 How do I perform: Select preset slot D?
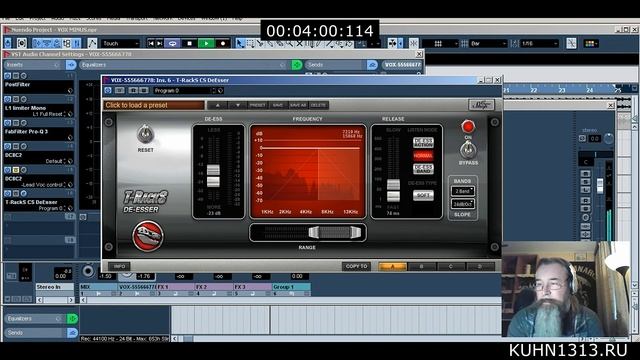(x=480, y=267)
